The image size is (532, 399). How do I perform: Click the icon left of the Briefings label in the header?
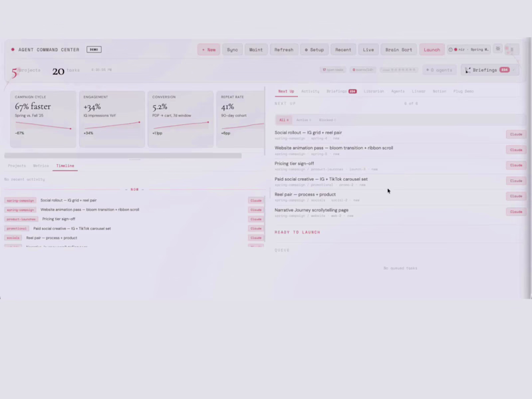468,70
